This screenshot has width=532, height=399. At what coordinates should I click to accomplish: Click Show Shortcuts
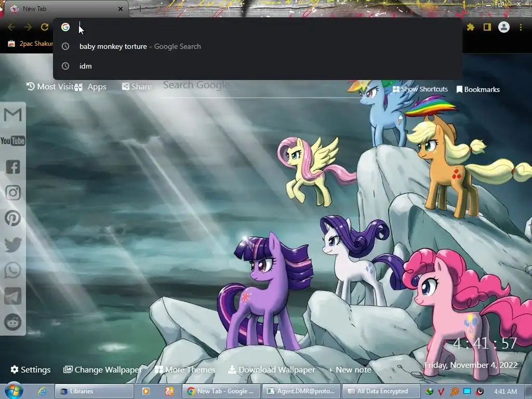coord(420,89)
